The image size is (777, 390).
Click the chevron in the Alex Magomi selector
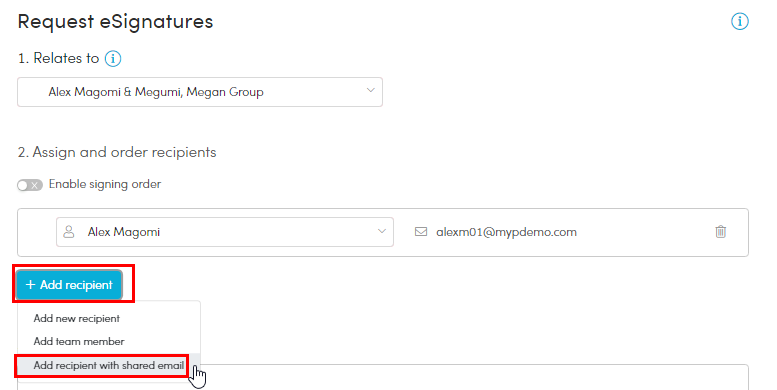coord(382,231)
